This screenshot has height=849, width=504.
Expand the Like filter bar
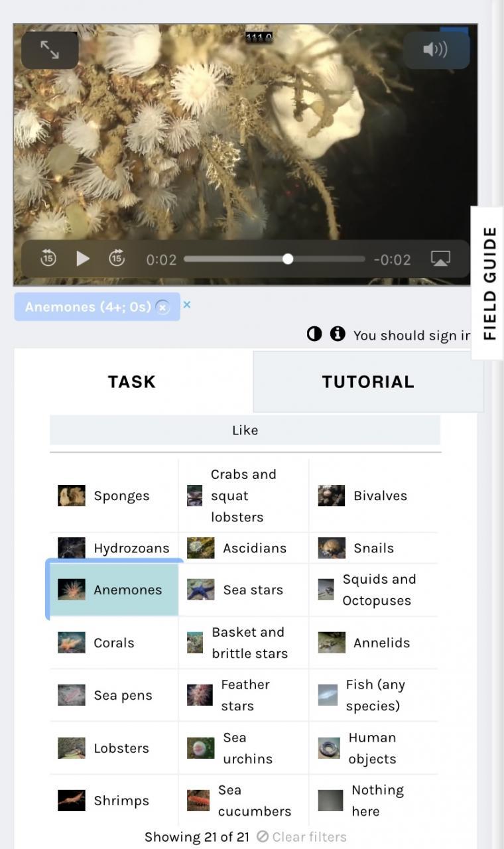(x=245, y=430)
